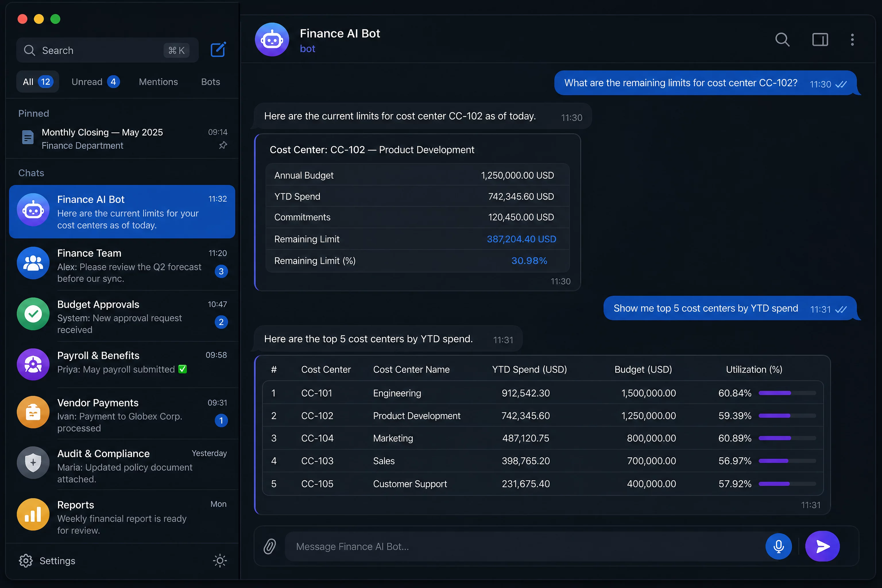Click the Reports bar chart avatar
The image size is (882, 588).
33,514
